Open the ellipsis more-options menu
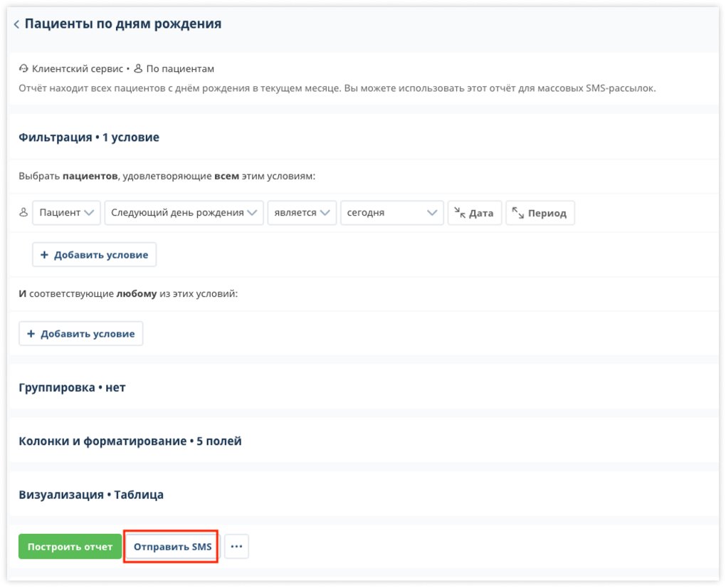The height and width of the screenshot is (588, 726). (236, 546)
